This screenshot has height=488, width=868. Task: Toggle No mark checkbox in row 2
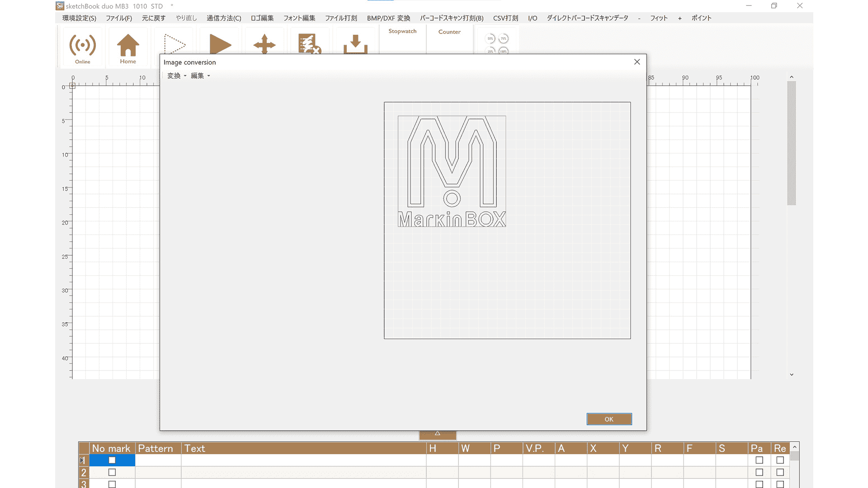[112, 472]
